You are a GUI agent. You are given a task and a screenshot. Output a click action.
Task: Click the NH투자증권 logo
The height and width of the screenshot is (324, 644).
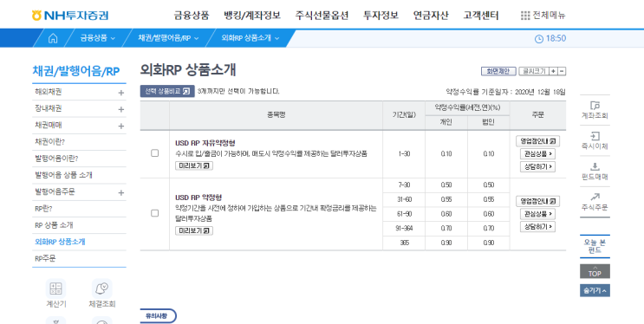(70, 16)
